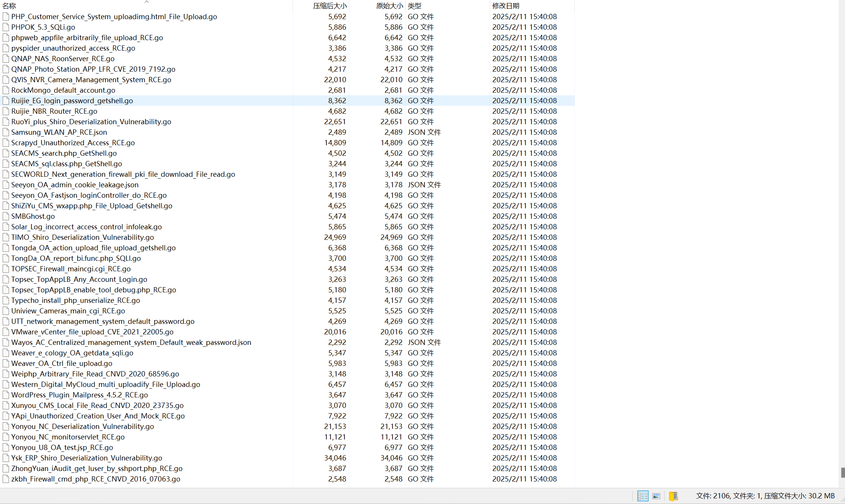
Task: Click the file icon beside Yonyou_NC_monitorservlet_RCE.go
Action: (6, 437)
